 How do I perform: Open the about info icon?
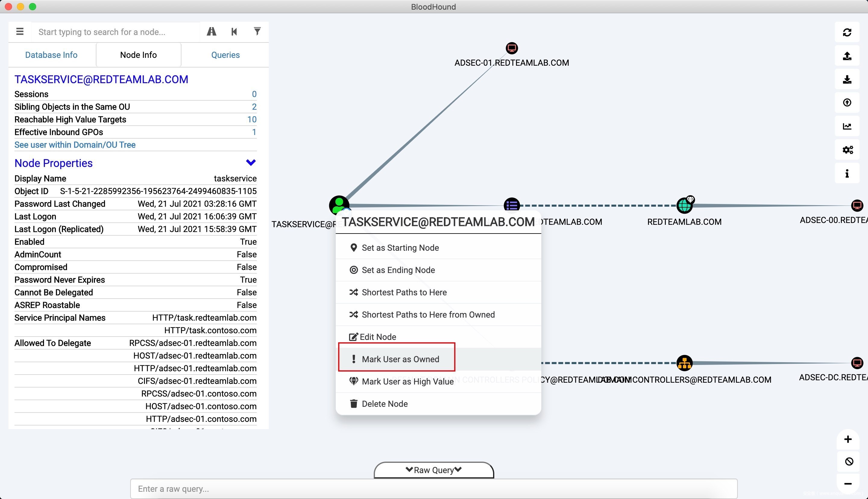pos(847,174)
